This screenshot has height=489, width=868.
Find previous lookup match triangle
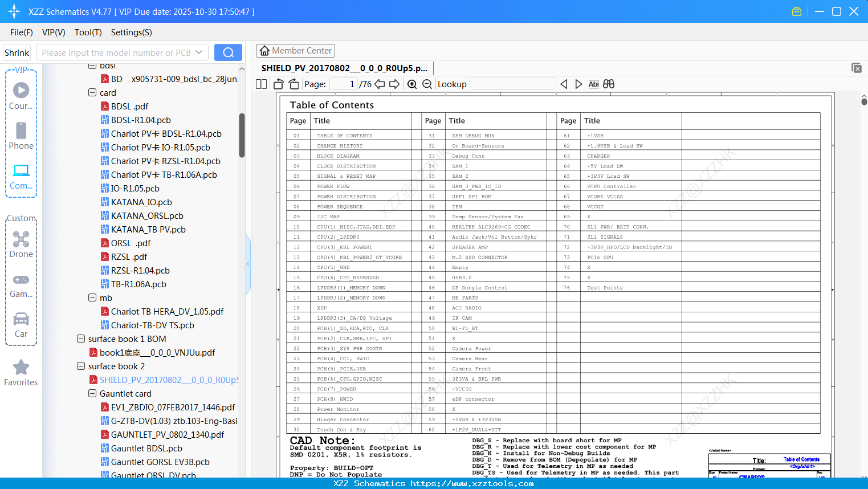pos(564,84)
